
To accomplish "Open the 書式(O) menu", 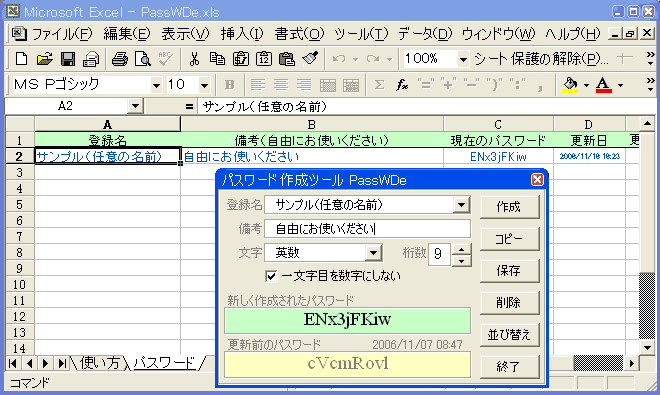I will (299, 34).
